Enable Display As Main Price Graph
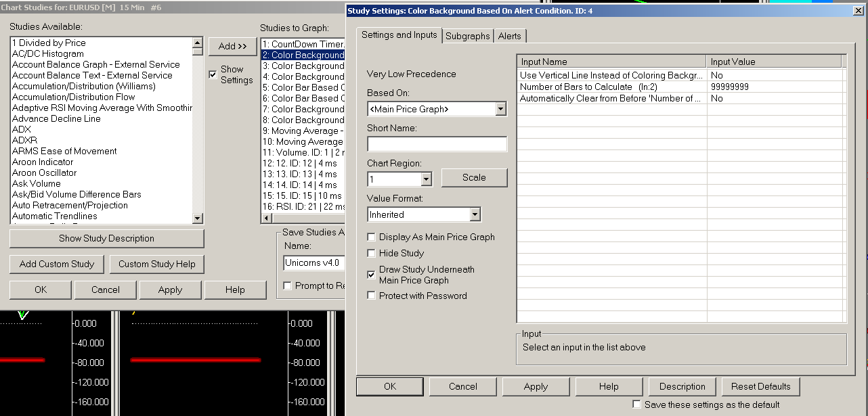Viewport: 868px width, 416px height. (x=371, y=237)
